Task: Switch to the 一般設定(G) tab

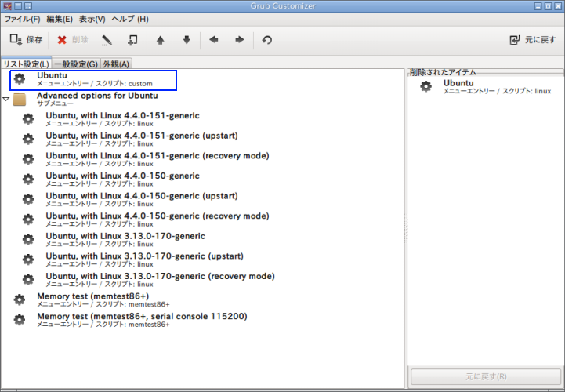Action: tap(76, 64)
